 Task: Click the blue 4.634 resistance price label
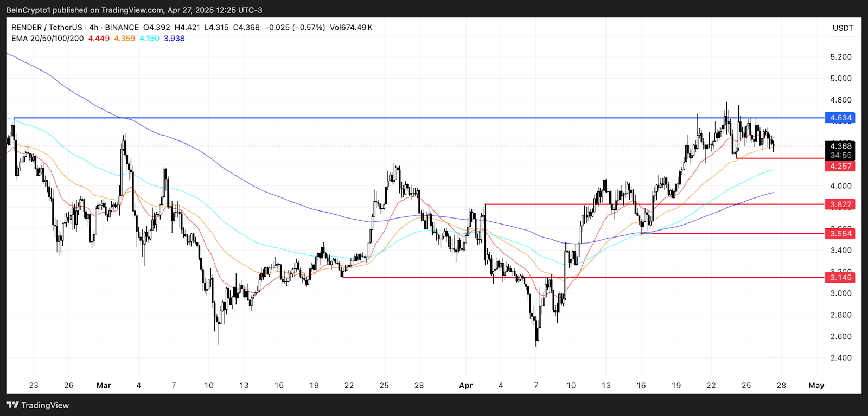pos(840,118)
